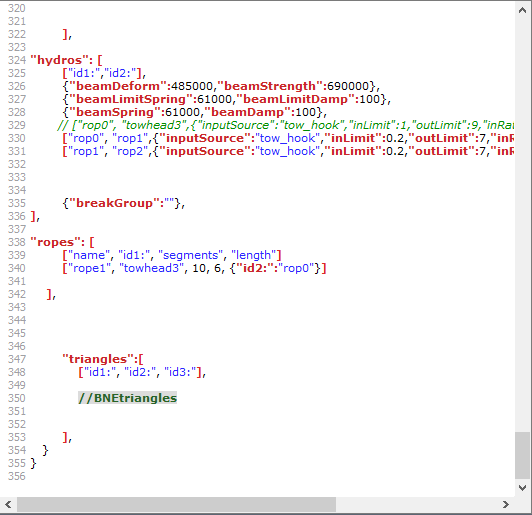Click the horizontal scrollbar right arrow

click(x=506, y=504)
